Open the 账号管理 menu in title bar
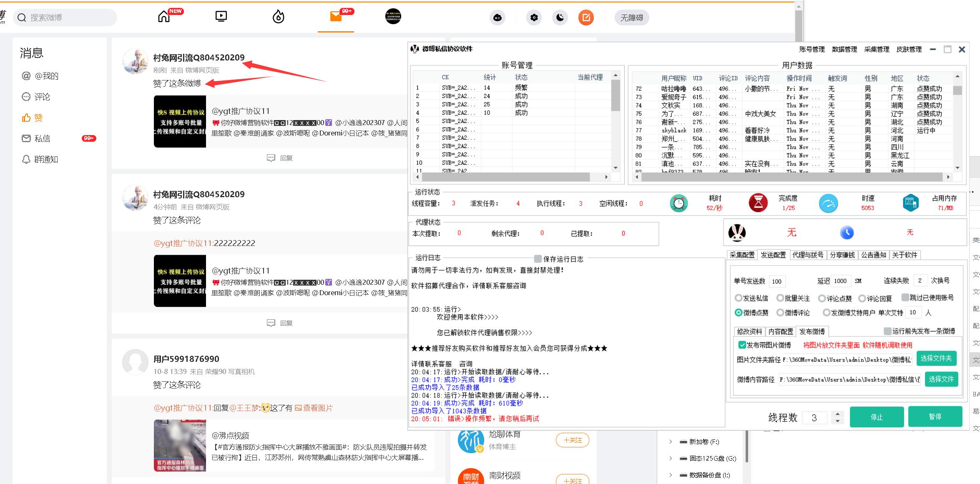The image size is (980, 484). 812,49
